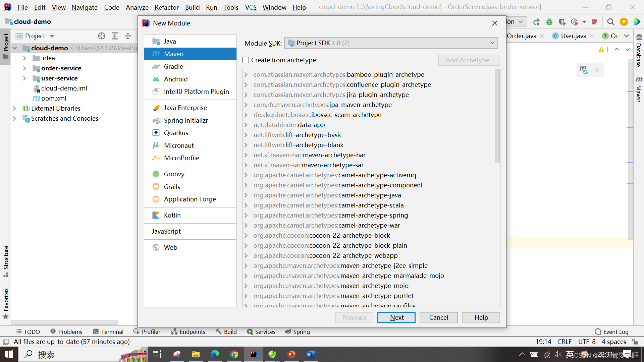644x362 pixels.
Task: Click the Next button
Action: point(396,317)
